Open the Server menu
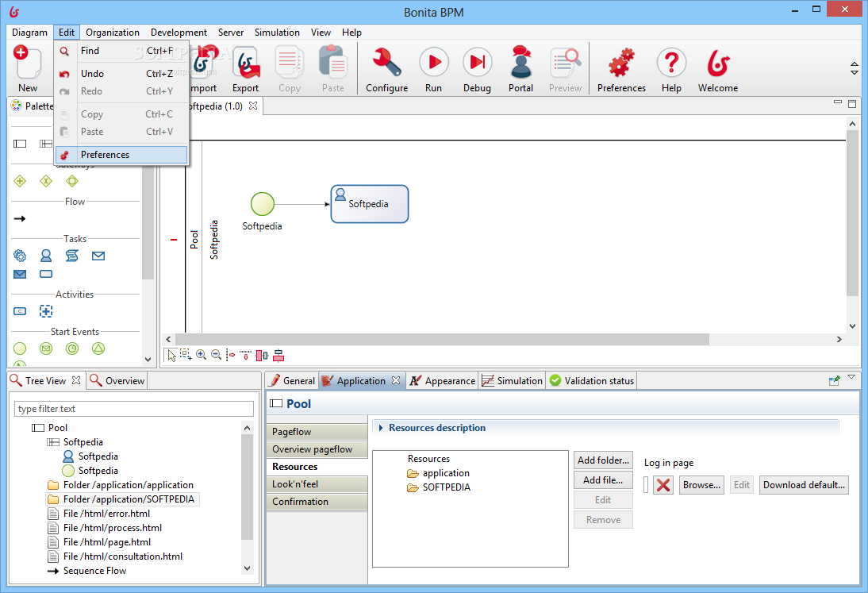Image resolution: width=868 pixels, height=593 pixels. (231, 32)
